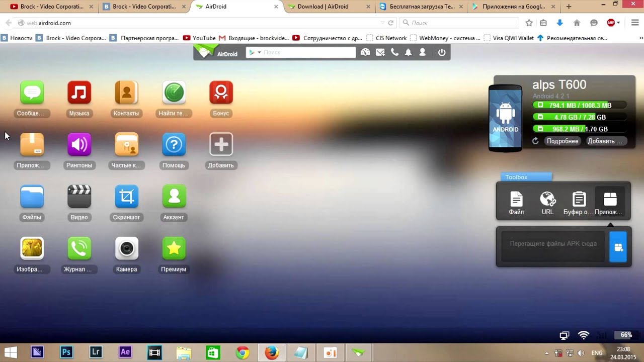The height and width of the screenshot is (362, 644).
Task: Open Windows Start button
Action: pyautogui.click(x=10, y=352)
